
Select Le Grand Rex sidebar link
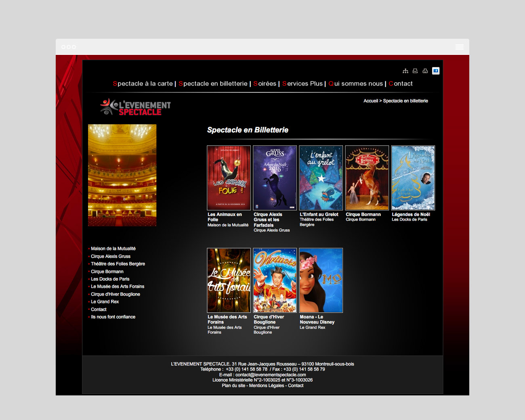point(105,301)
